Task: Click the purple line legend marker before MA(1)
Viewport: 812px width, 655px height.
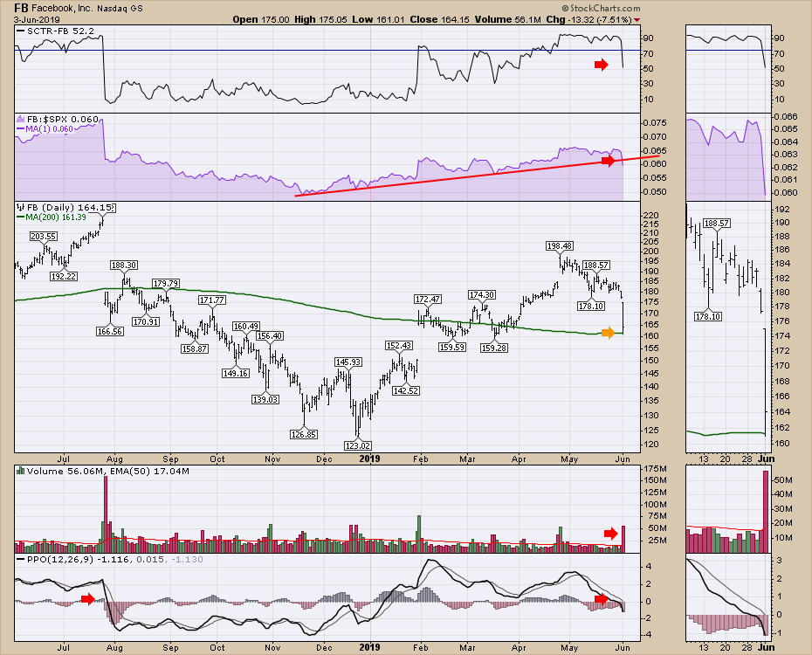Action: click(x=21, y=129)
